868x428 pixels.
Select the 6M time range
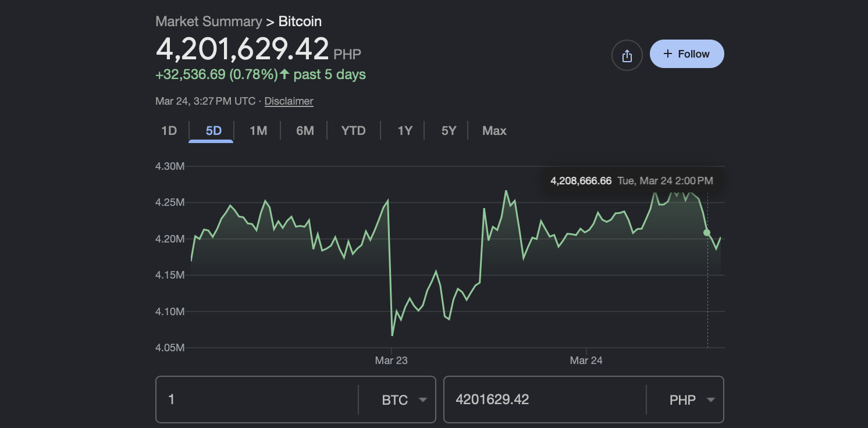pos(304,130)
